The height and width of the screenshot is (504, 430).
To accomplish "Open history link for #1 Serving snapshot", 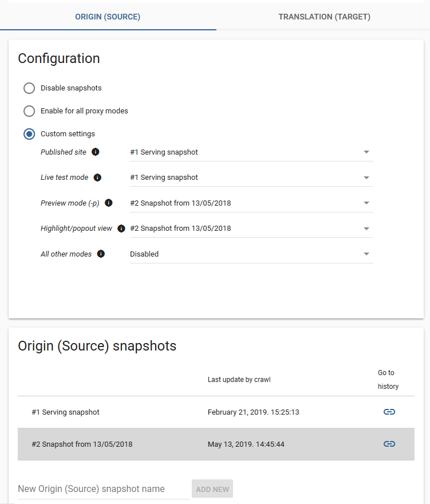I will (389, 412).
